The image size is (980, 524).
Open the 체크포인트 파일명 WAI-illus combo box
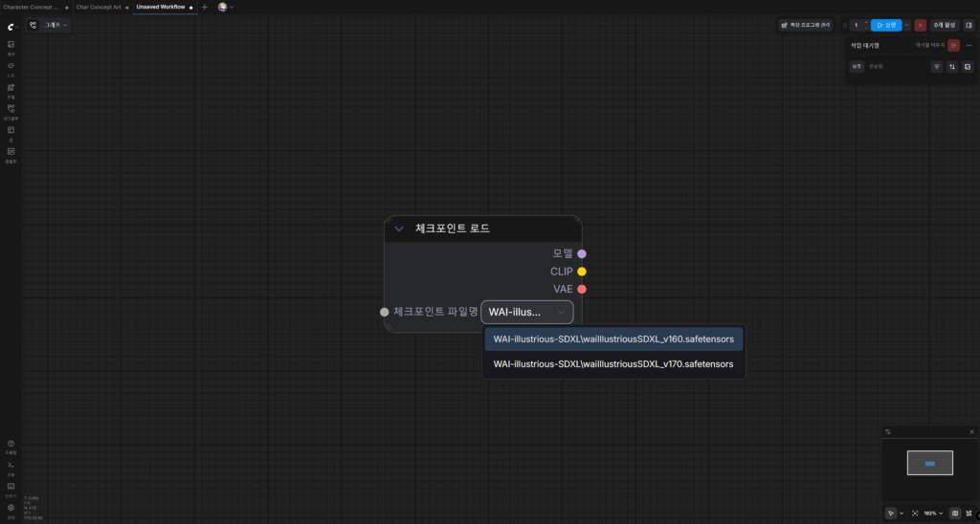click(527, 313)
